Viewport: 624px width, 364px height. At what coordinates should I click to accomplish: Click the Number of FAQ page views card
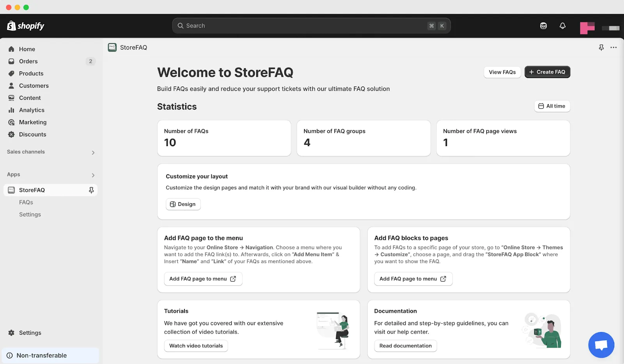pyautogui.click(x=503, y=138)
